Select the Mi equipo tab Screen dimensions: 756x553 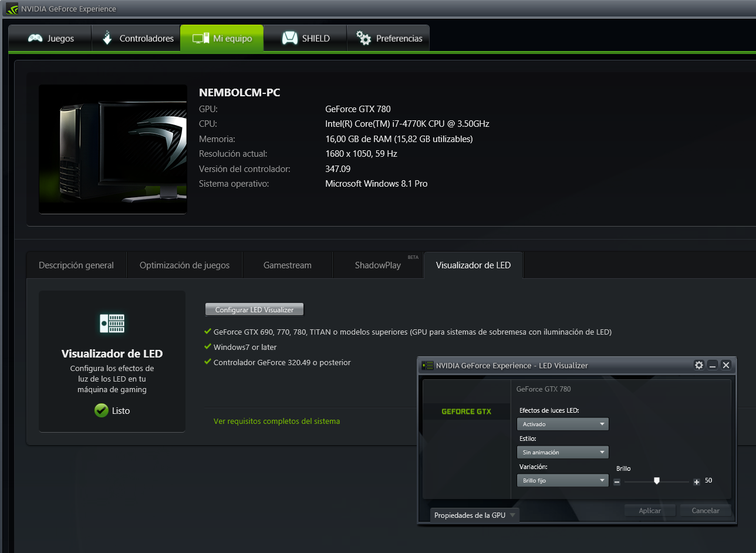click(x=222, y=39)
